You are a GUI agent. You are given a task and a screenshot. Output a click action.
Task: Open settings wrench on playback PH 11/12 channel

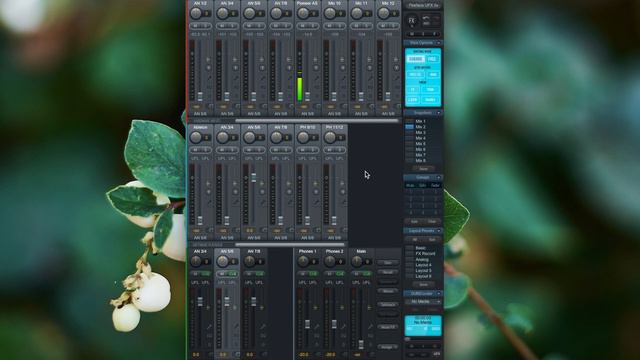pos(343,202)
